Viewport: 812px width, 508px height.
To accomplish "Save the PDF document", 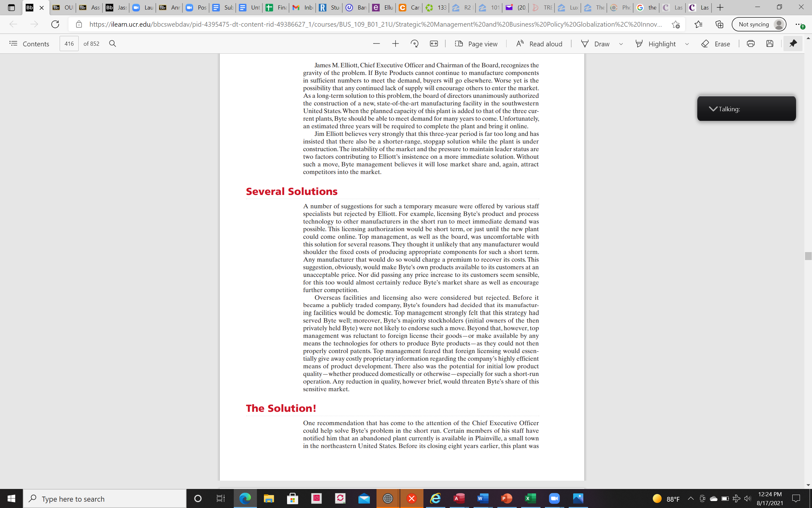I will (770, 44).
